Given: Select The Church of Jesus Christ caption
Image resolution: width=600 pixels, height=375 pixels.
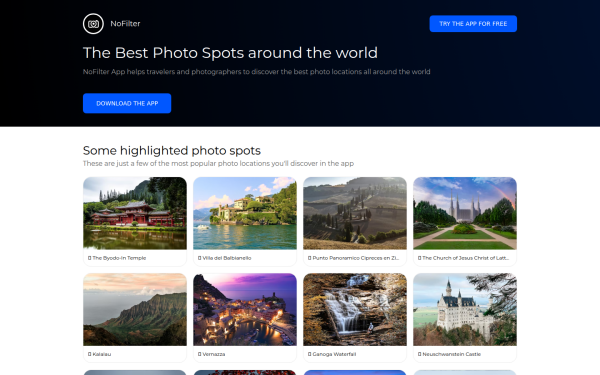Looking at the screenshot, I should (x=466, y=258).
